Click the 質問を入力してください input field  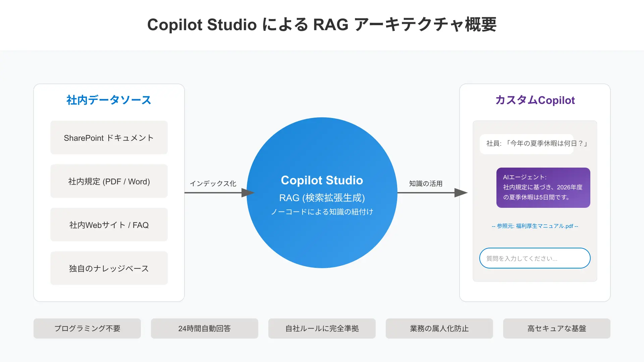click(x=535, y=258)
